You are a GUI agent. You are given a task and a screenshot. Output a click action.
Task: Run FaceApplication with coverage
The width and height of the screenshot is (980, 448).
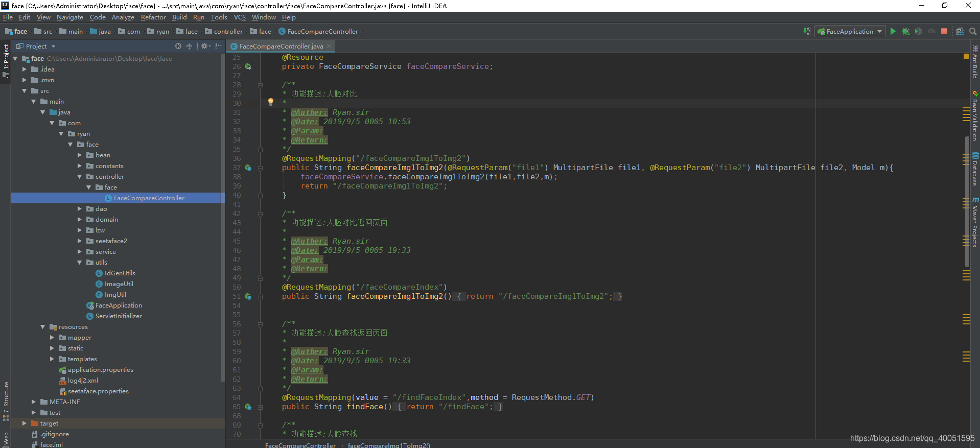(919, 31)
